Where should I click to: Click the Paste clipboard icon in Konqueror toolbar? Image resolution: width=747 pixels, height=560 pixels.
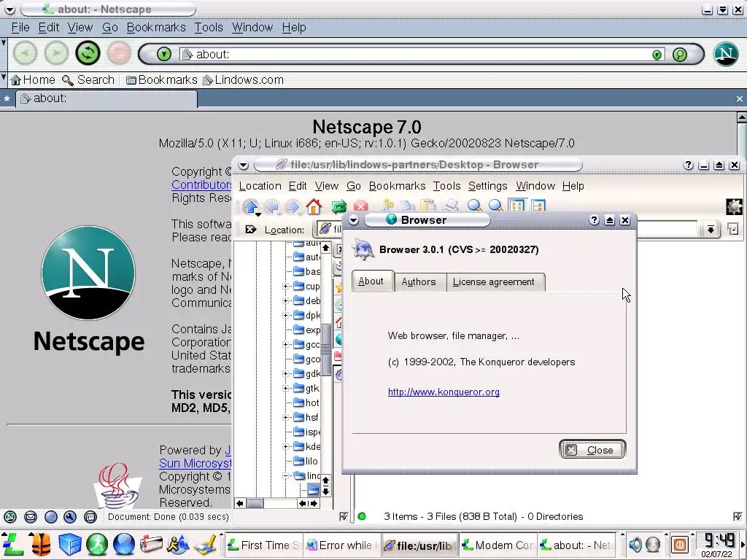428,206
